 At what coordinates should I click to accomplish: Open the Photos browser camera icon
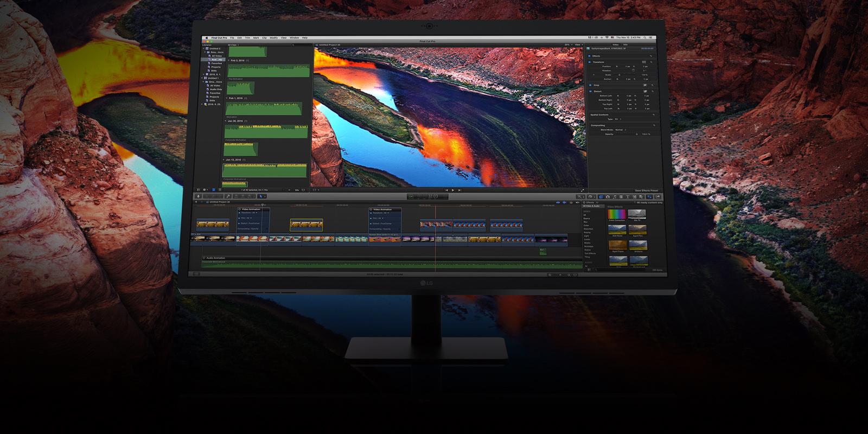tap(608, 196)
